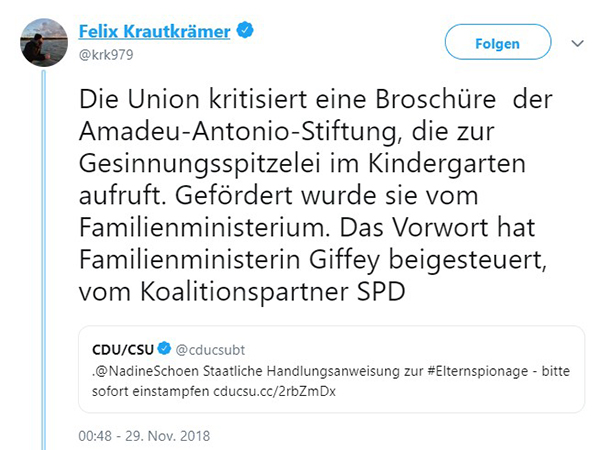The width and height of the screenshot is (600, 450).
Task: Click the vertical blue thread line below the avatar
Action: point(39,250)
